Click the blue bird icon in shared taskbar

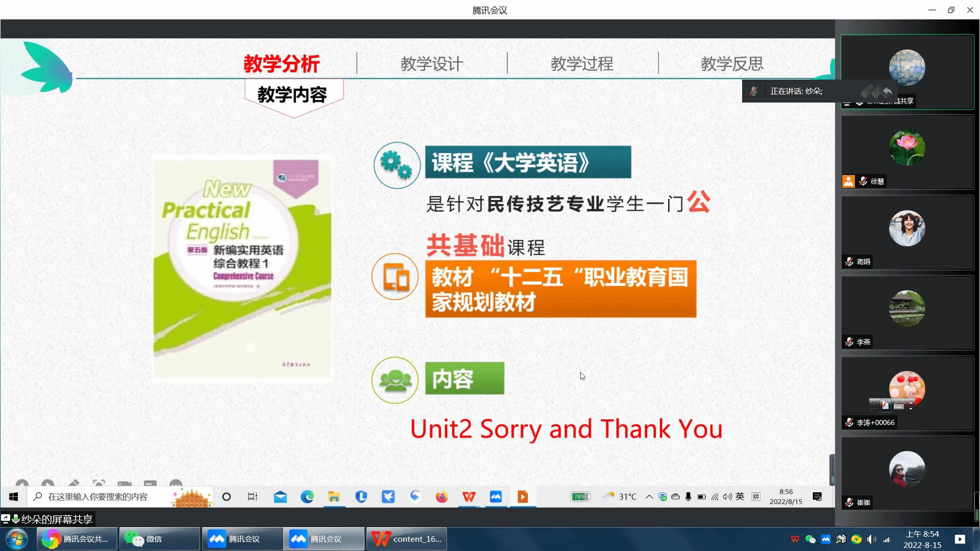click(x=388, y=496)
